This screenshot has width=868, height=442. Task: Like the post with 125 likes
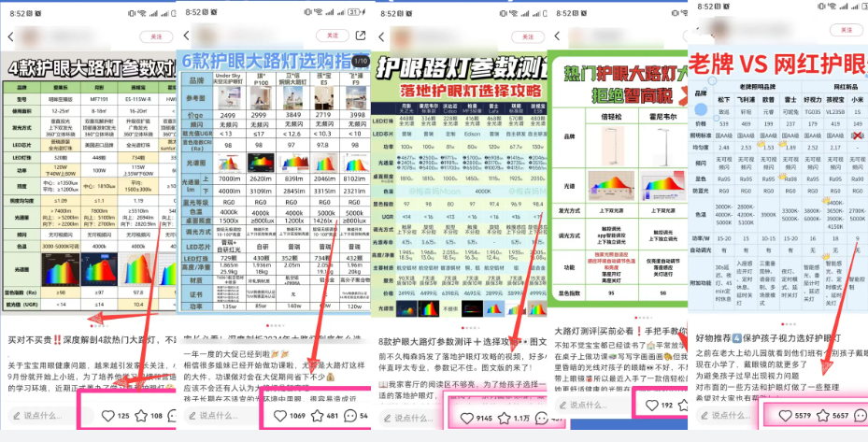[x=108, y=416]
